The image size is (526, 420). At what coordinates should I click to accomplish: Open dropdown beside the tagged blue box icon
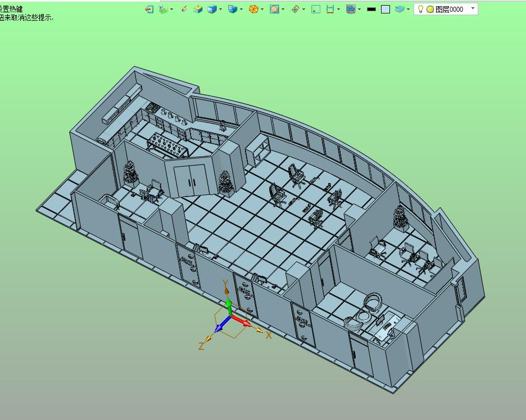[x=241, y=10]
